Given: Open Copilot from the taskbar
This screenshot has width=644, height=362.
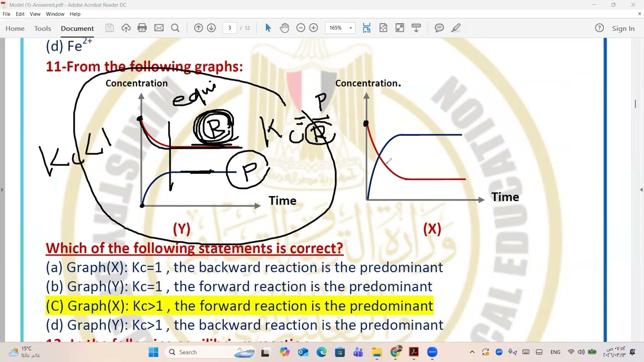Looking at the screenshot, I should coord(285,352).
